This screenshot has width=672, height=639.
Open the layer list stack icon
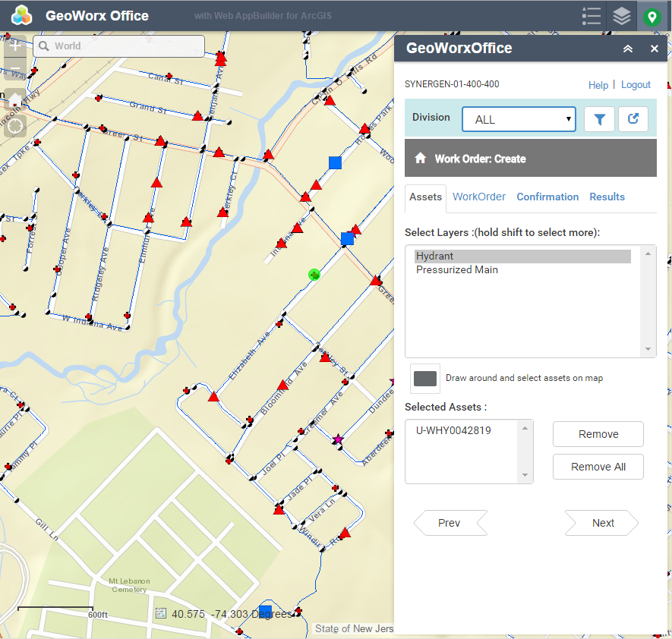tap(622, 16)
